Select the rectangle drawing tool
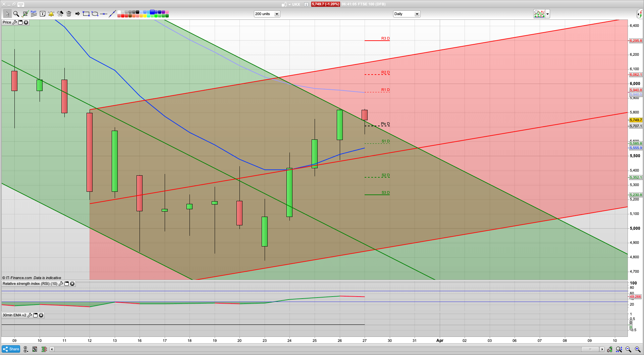This screenshot has width=644, height=355. [x=86, y=14]
